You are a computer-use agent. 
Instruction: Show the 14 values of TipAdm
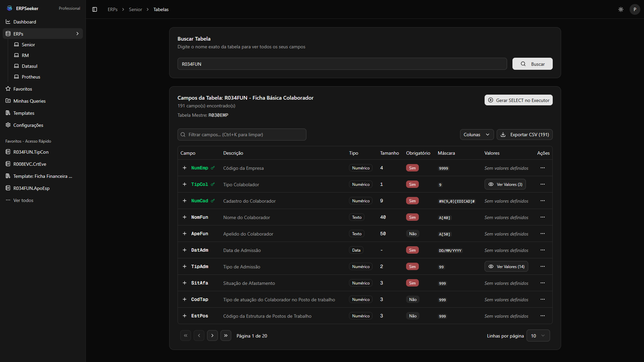506,266
